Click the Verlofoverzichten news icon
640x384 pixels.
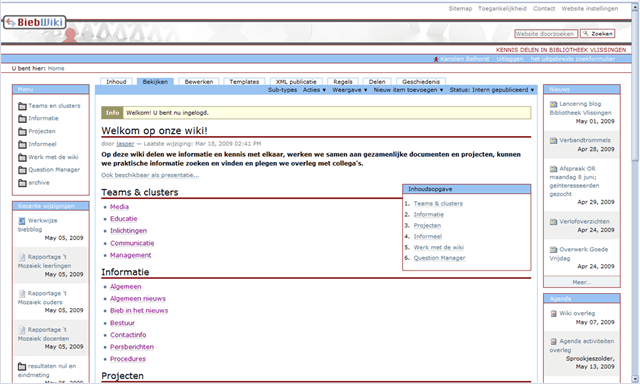[x=553, y=222]
